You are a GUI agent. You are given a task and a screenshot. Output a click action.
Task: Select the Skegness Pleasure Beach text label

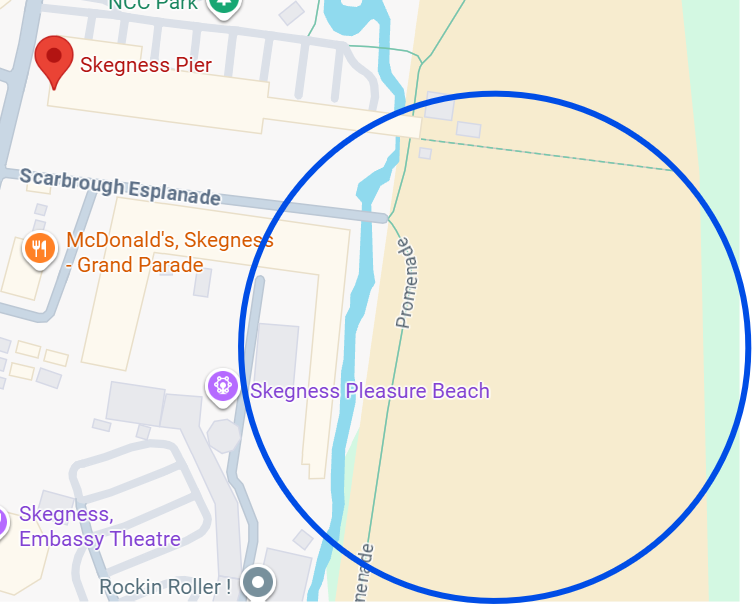coord(370,391)
